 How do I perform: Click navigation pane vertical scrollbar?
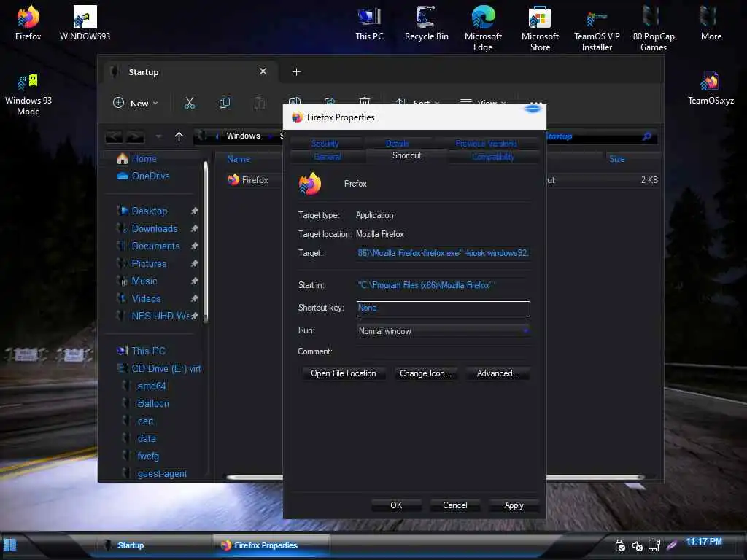coord(206,242)
